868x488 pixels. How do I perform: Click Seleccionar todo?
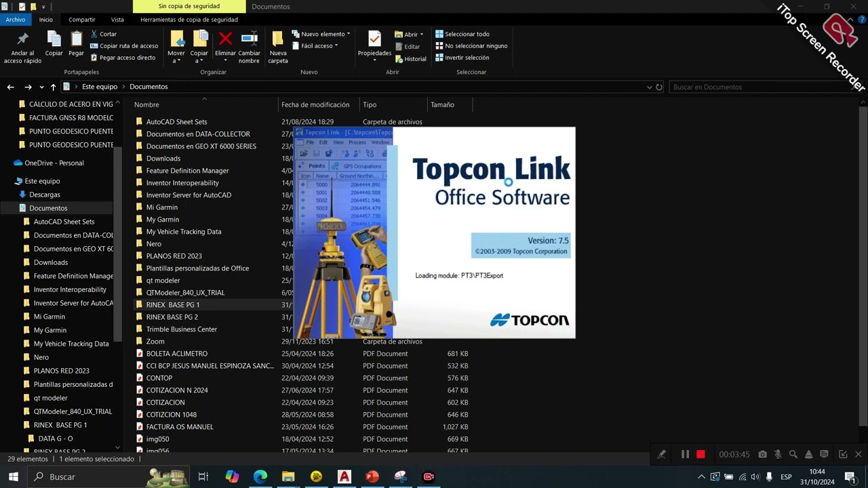462,34
